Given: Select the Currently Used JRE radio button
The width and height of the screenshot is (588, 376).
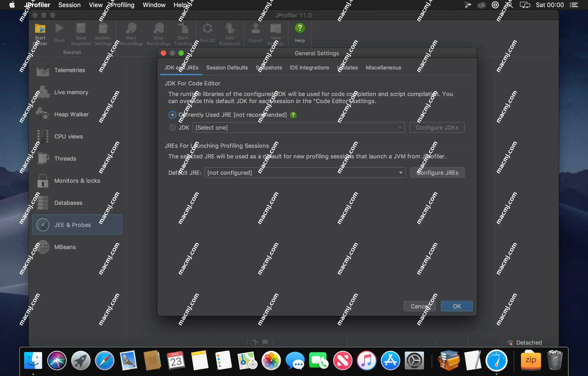Looking at the screenshot, I should 172,115.
